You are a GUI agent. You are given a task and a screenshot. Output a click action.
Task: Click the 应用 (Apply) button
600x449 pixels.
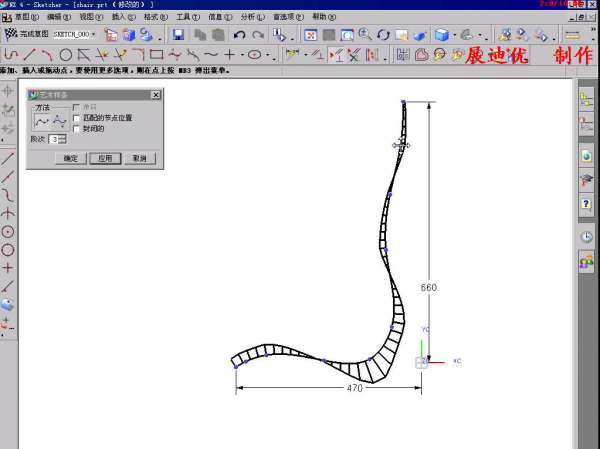point(104,158)
